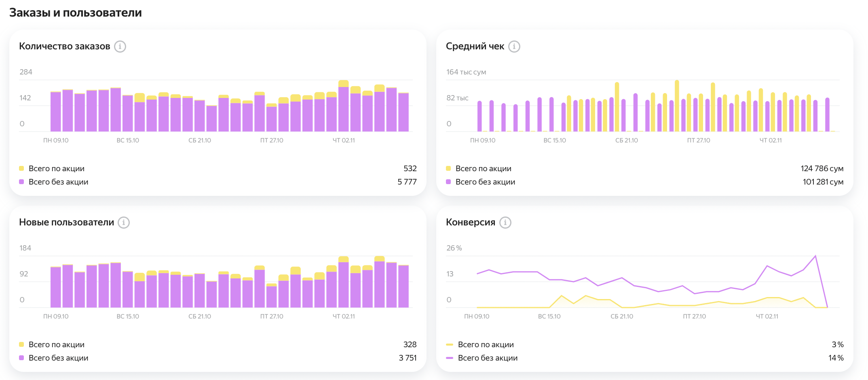Show info hint for Конверсия chart
Viewport: 868px width, 380px height.
click(505, 223)
